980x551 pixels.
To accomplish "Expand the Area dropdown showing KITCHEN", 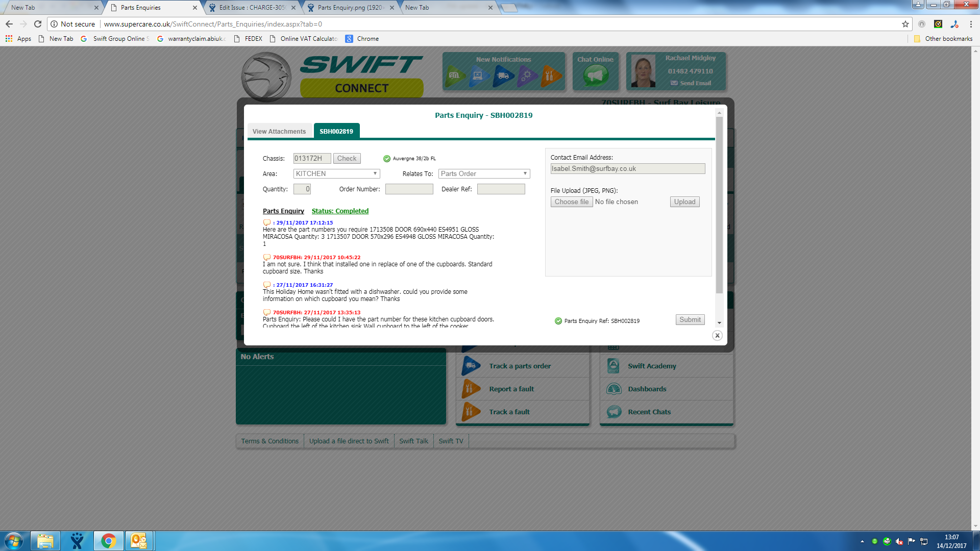I will pos(337,174).
